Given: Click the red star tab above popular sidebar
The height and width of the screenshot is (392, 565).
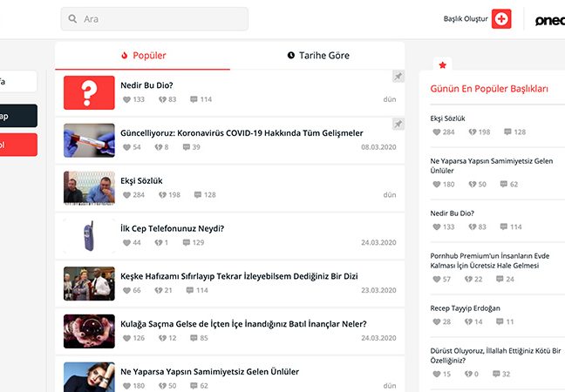Looking at the screenshot, I should [442, 64].
